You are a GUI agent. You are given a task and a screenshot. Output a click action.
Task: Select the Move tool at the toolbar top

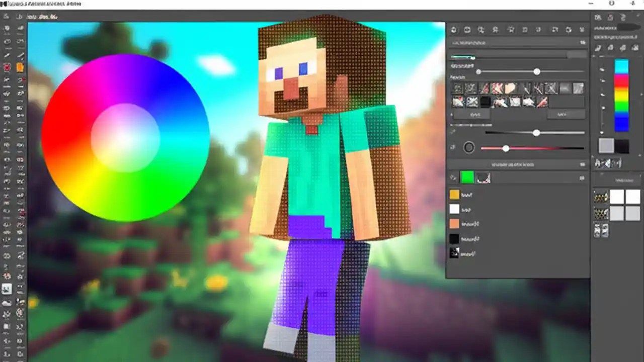tap(7, 16)
